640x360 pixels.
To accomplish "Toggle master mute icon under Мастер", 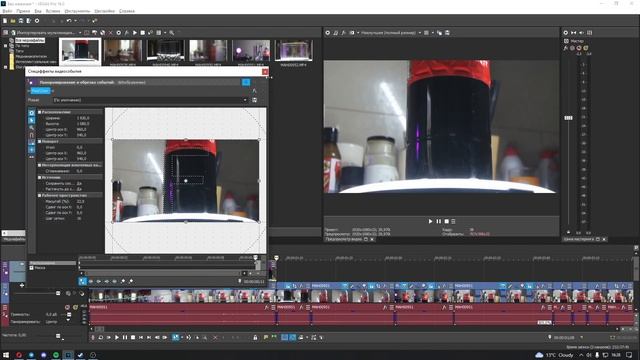I will (579, 48).
